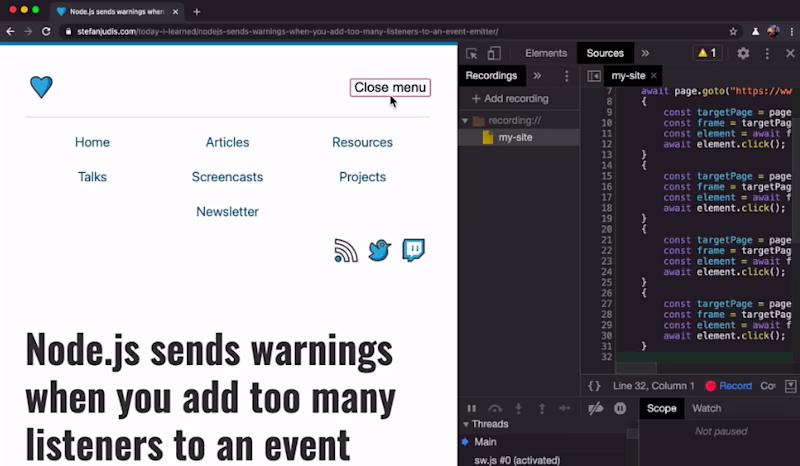Open DevTools settings gear
The height and width of the screenshot is (466, 800).
(x=743, y=53)
